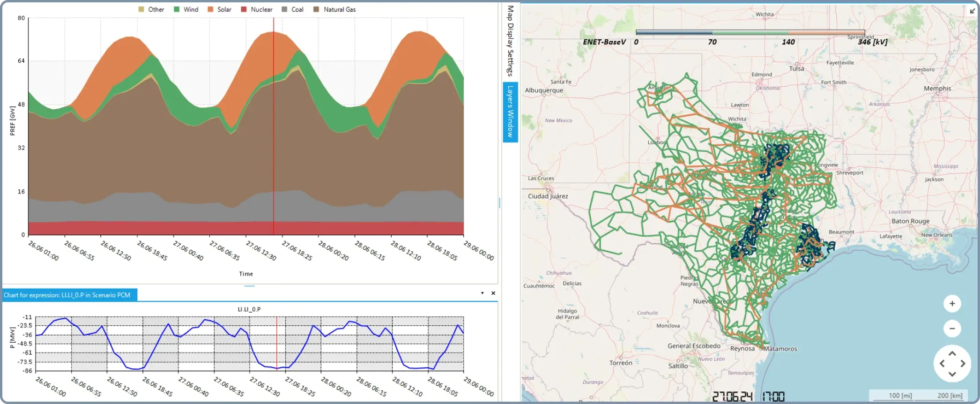Image resolution: width=980 pixels, height=404 pixels.
Task: Click the Nuclear red legend color swatch
Action: click(244, 9)
